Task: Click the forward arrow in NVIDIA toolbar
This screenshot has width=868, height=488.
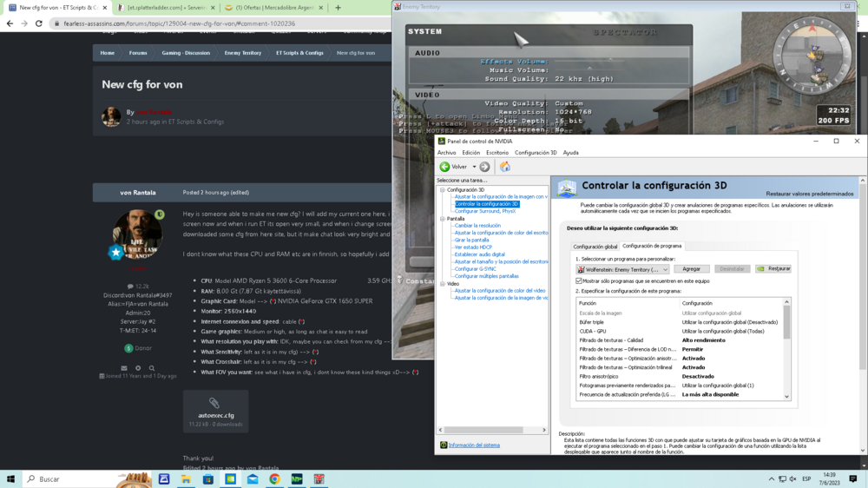Action: click(484, 167)
